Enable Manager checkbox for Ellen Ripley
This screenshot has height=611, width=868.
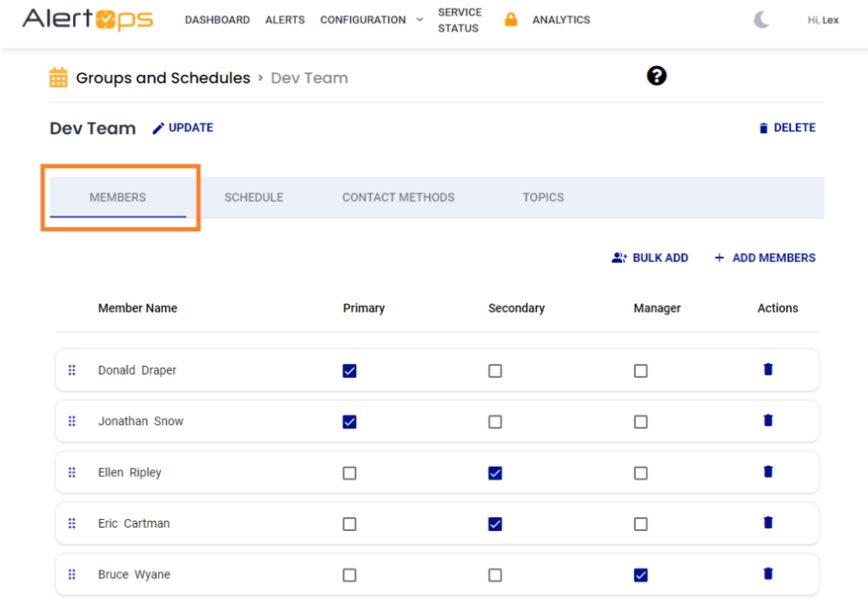point(640,474)
